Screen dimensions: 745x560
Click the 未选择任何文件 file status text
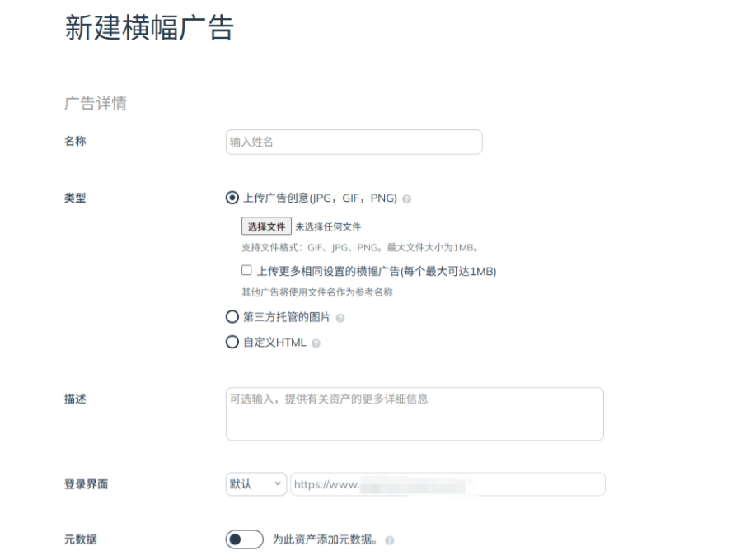point(328,226)
